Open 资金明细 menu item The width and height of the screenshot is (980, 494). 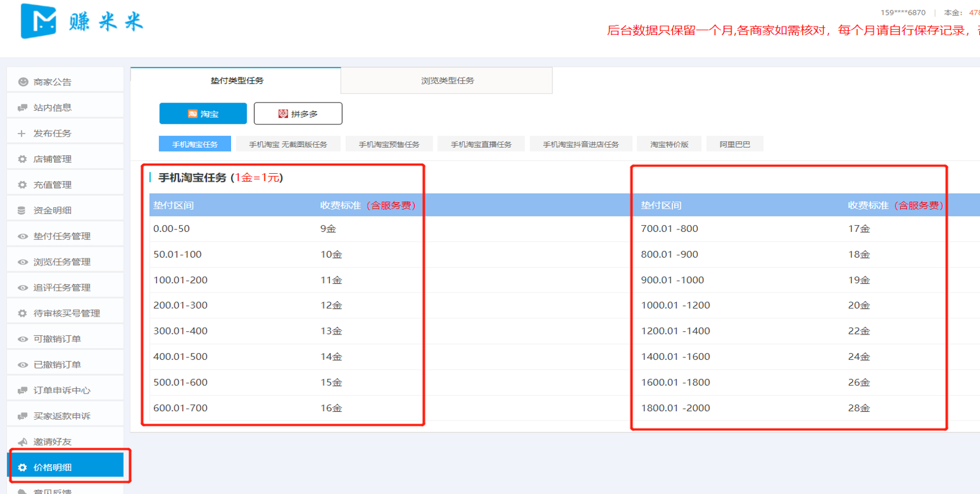65,210
